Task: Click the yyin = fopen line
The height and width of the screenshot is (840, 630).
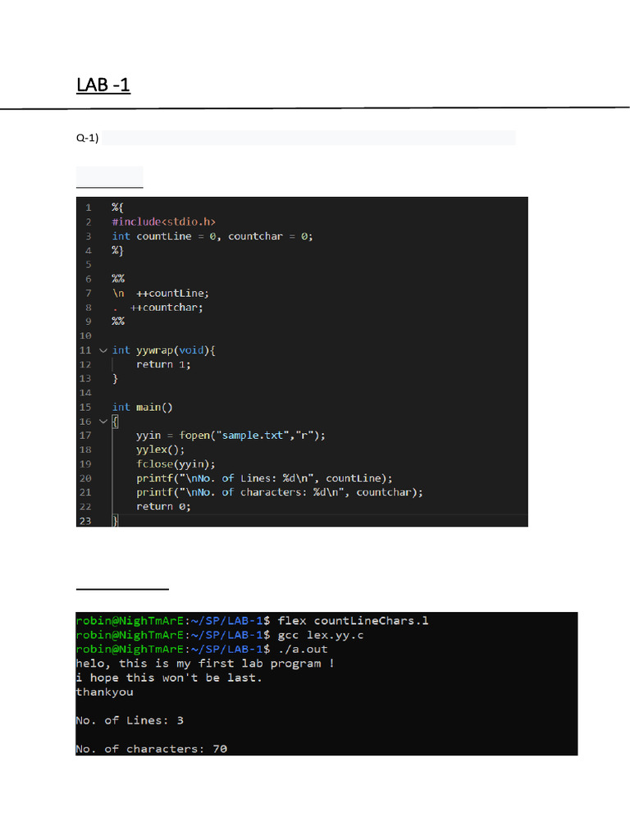Action: (231, 436)
